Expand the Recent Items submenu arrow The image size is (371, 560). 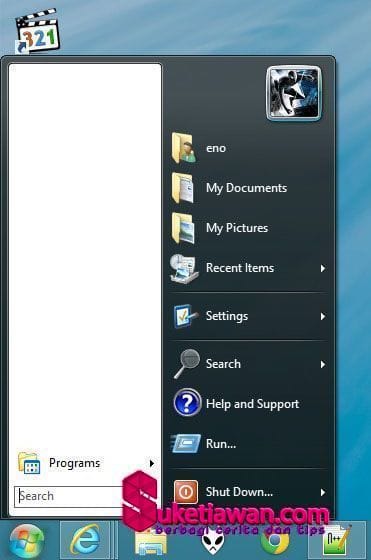pos(322,268)
